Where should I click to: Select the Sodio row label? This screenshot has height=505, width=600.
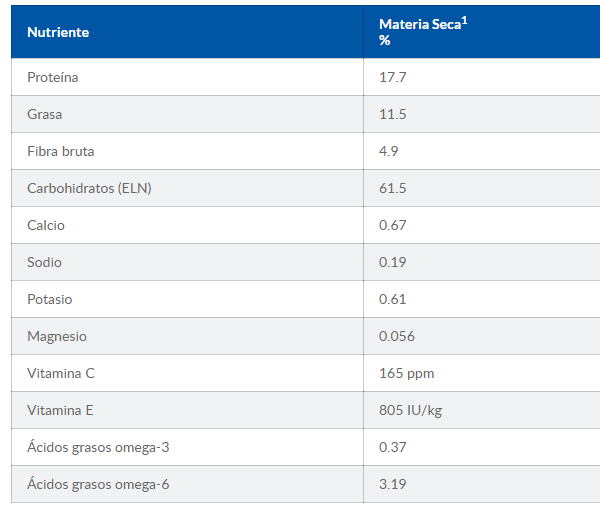(45, 262)
